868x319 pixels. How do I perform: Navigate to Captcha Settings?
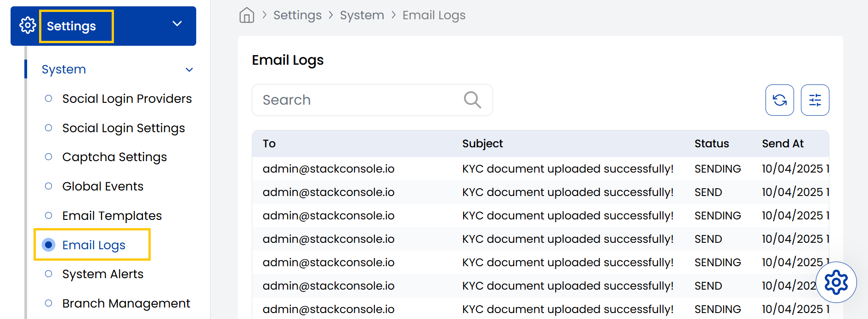[x=114, y=157]
